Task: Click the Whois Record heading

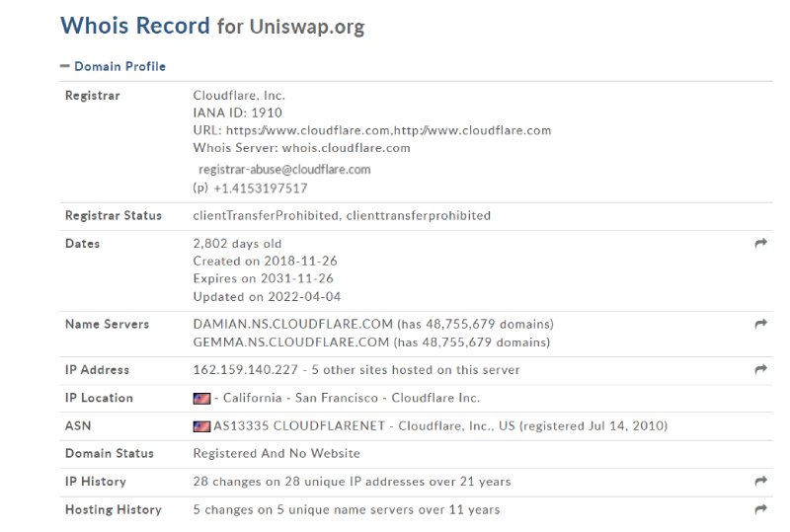Action: click(x=135, y=26)
